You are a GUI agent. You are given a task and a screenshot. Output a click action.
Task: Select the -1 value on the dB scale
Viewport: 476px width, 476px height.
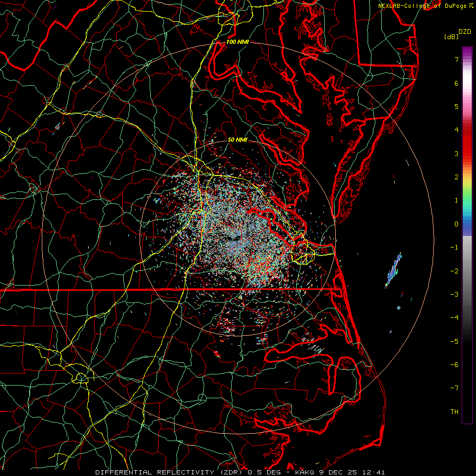[454, 248]
